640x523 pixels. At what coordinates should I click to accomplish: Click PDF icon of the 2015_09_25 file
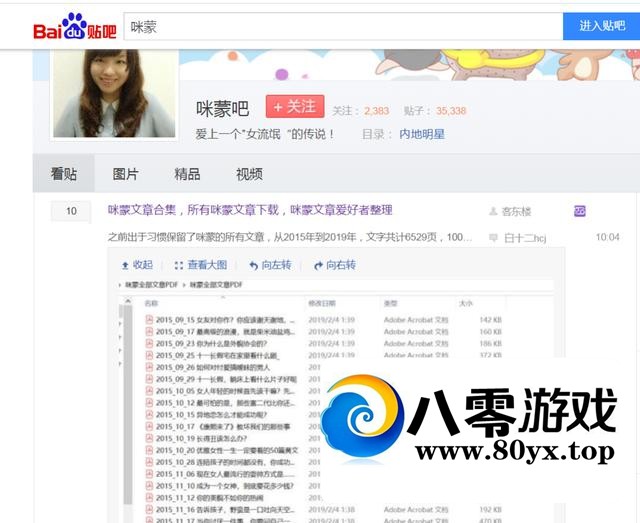click(149, 355)
